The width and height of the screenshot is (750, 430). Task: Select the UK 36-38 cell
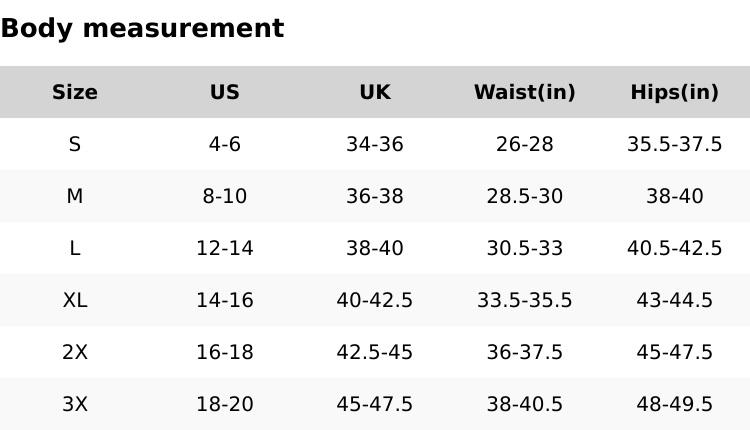coord(375,197)
